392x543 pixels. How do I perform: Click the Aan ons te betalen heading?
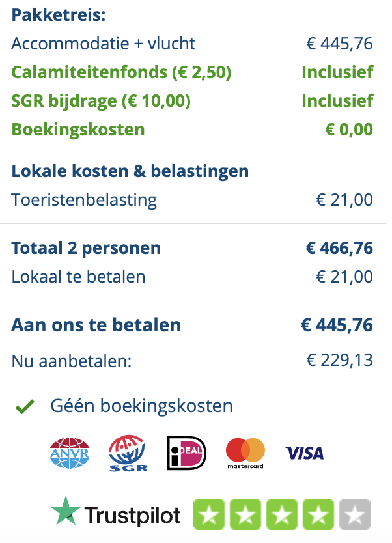[96, 325]
